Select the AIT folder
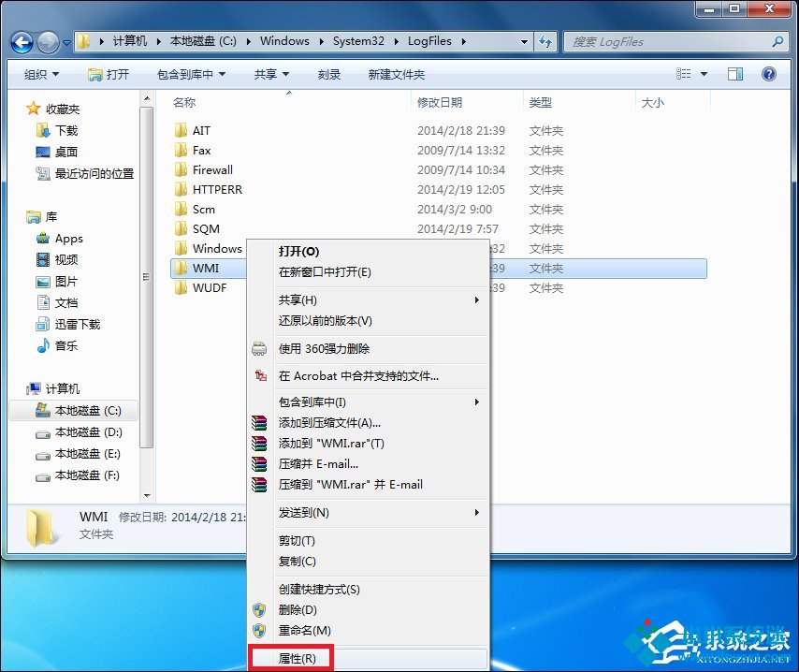 [201, 130]
